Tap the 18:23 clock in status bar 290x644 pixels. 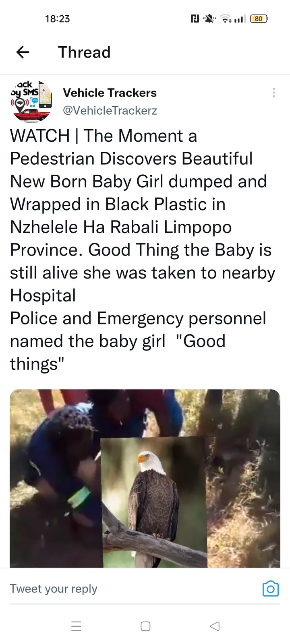58,19
